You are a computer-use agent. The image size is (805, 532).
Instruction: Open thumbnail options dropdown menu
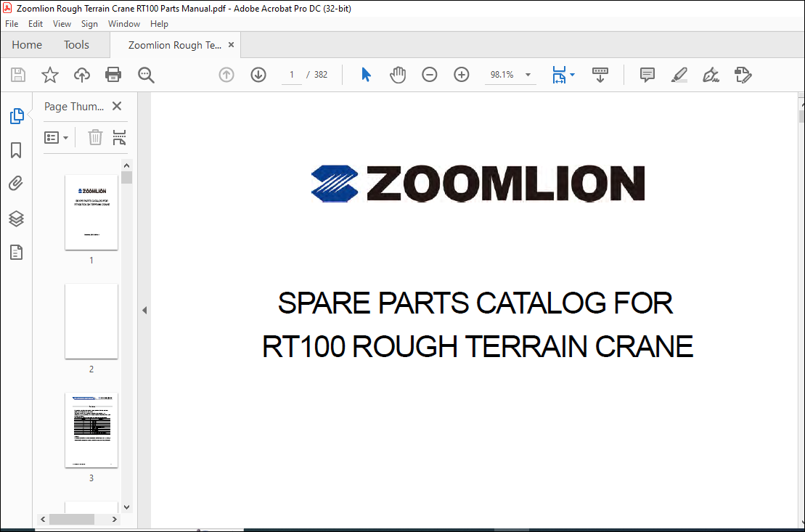click(x=57, y=138)
